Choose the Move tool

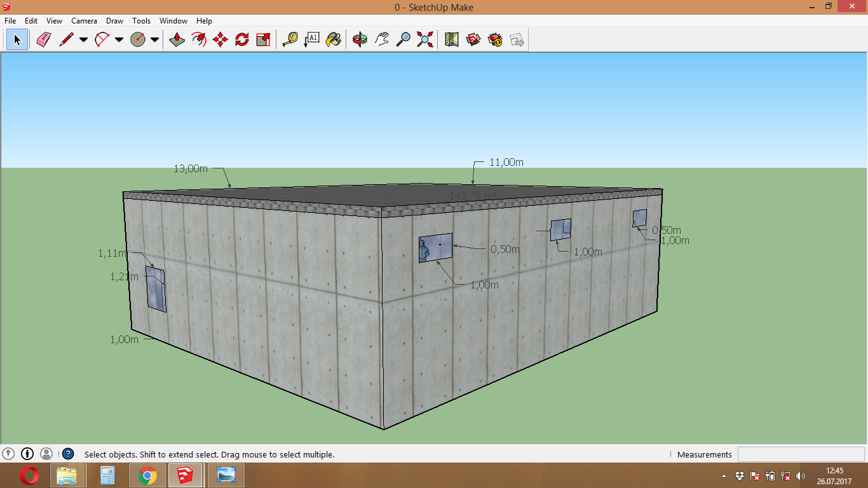click(x=220, y=40)
